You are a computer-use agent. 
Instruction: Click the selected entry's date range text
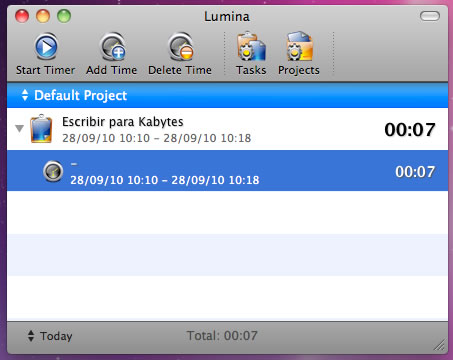(165, 180)
